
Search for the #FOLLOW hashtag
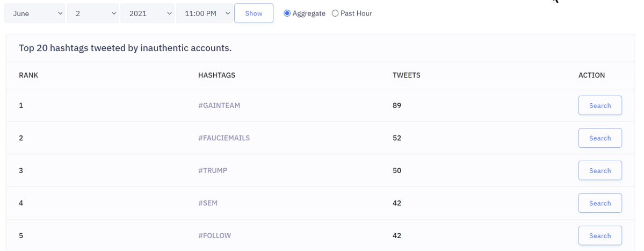point(600,235)
